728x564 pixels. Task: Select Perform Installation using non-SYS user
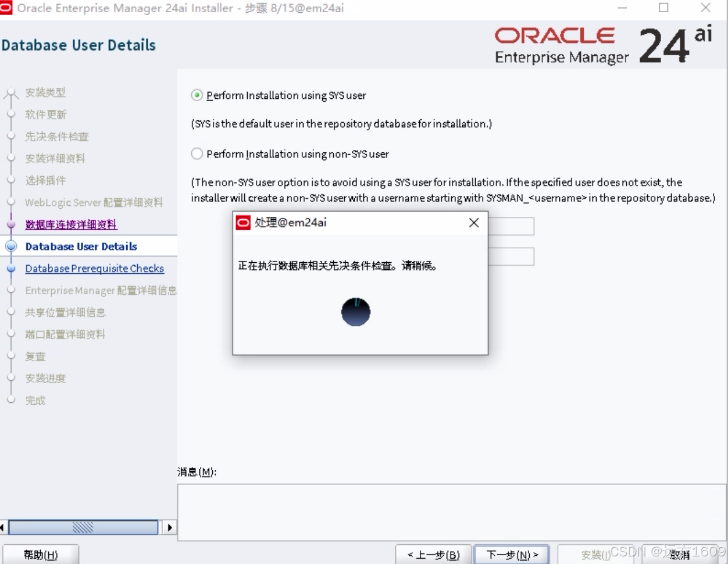pos(197,154)
